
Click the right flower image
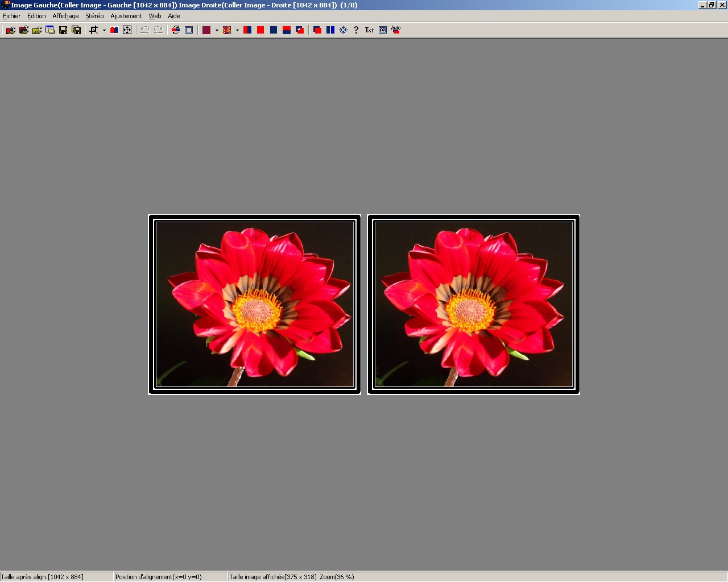coord(473,304)
